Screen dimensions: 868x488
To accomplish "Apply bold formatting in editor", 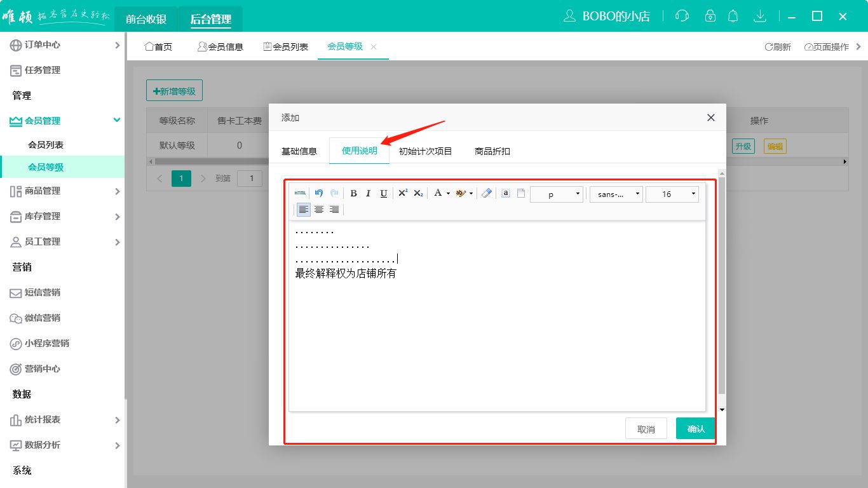I will click(x=353, y=193).
